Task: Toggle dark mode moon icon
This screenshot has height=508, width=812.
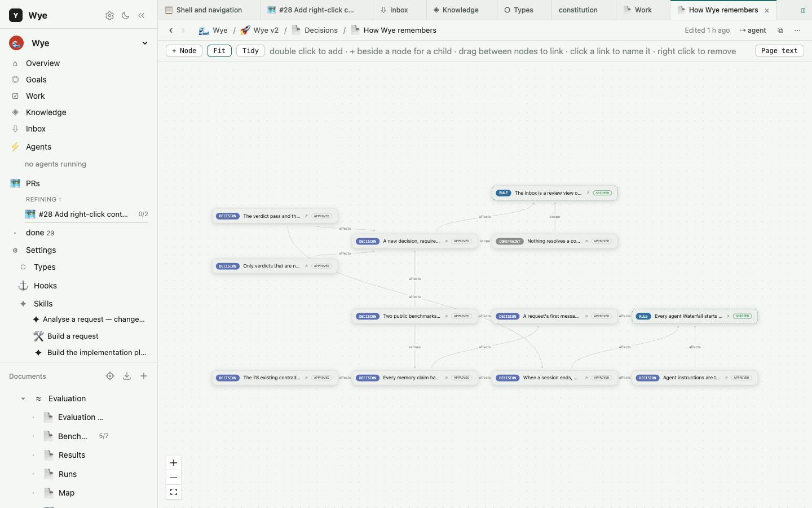Action: pyautogui.click(x=126, y=16)
